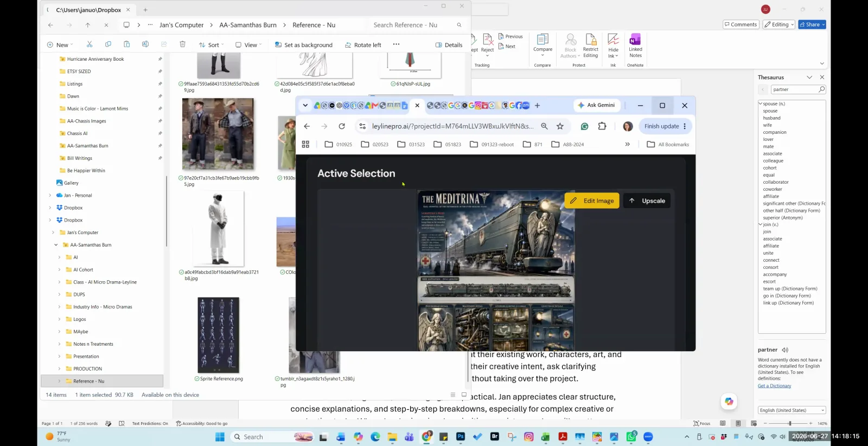Click the Rename icon in File Explorer toolbar

click(x=145, y=44)
